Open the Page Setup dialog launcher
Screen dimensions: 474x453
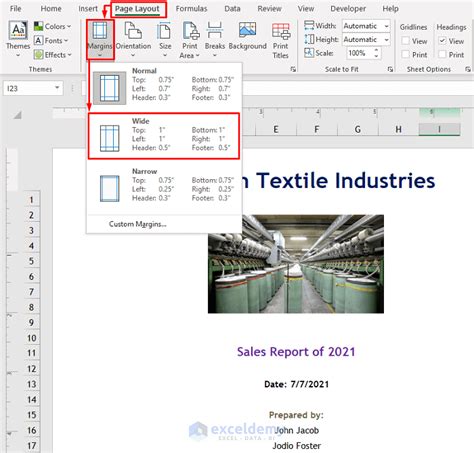click(293, 69)
